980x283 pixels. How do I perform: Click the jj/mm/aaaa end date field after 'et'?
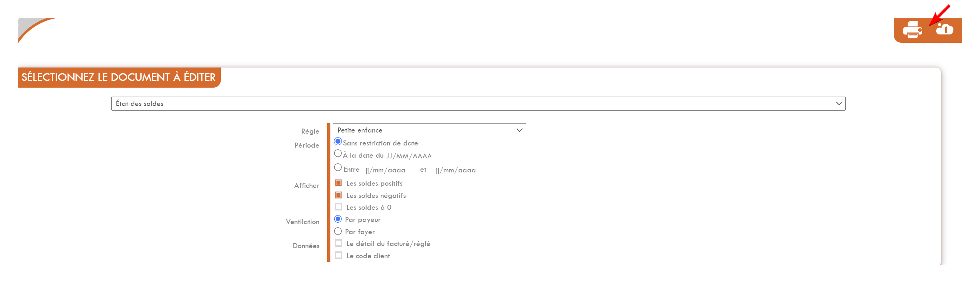click(x=456, y=170)
